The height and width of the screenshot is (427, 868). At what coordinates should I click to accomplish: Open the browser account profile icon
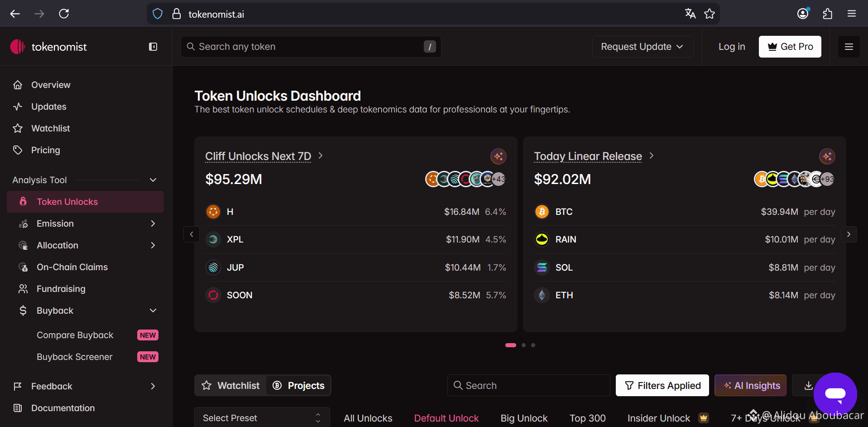point(803,14)
